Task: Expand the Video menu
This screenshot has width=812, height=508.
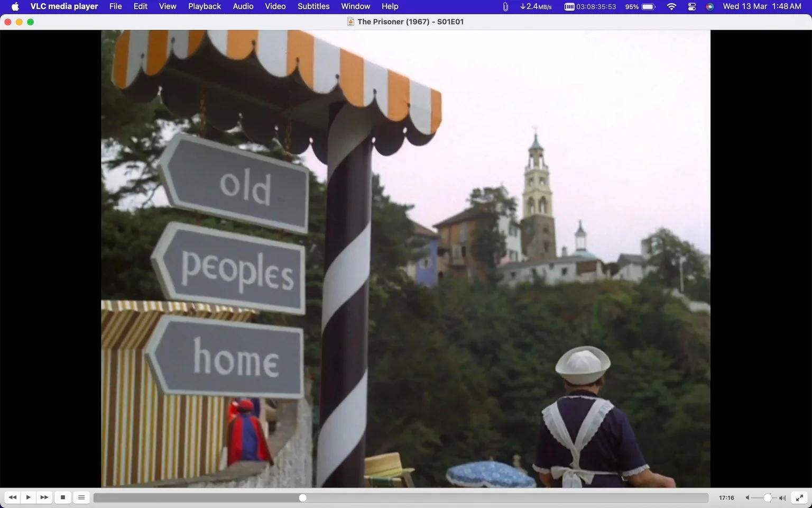Action: [x=275, y=6]
